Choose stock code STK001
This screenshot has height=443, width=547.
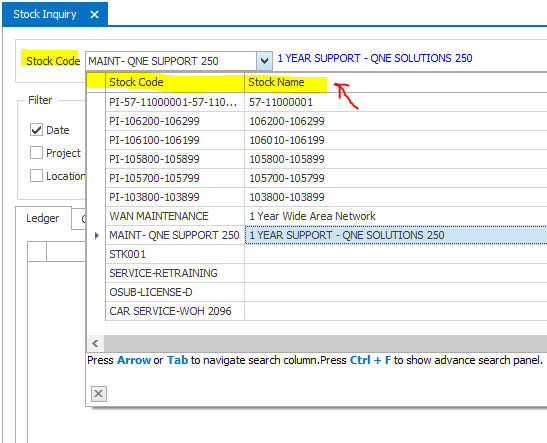coord(175,254)
